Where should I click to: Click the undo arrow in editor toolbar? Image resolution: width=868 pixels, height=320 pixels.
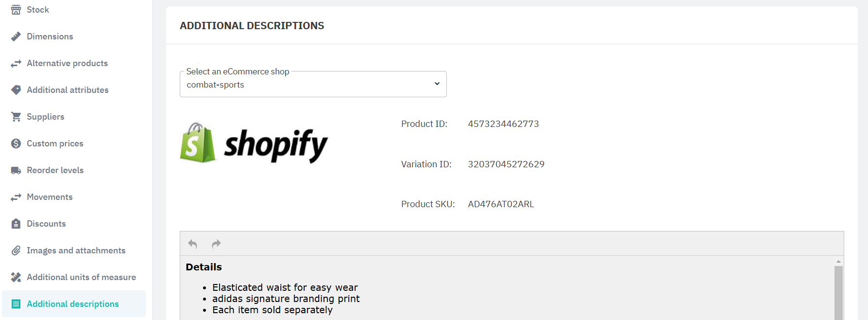[193, 244]
